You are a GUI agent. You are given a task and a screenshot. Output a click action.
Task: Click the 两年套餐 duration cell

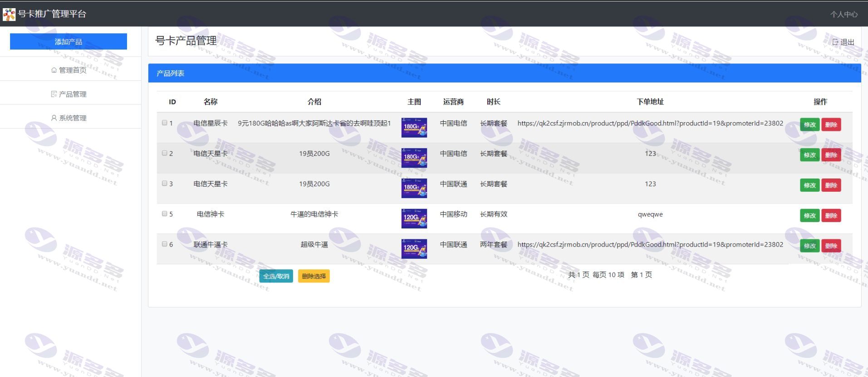pos(494,244)
